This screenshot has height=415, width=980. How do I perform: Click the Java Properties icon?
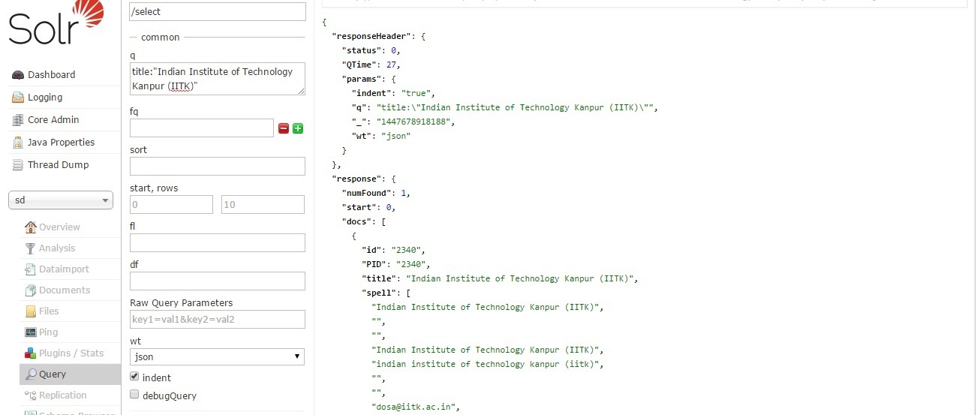coord(18,143)
